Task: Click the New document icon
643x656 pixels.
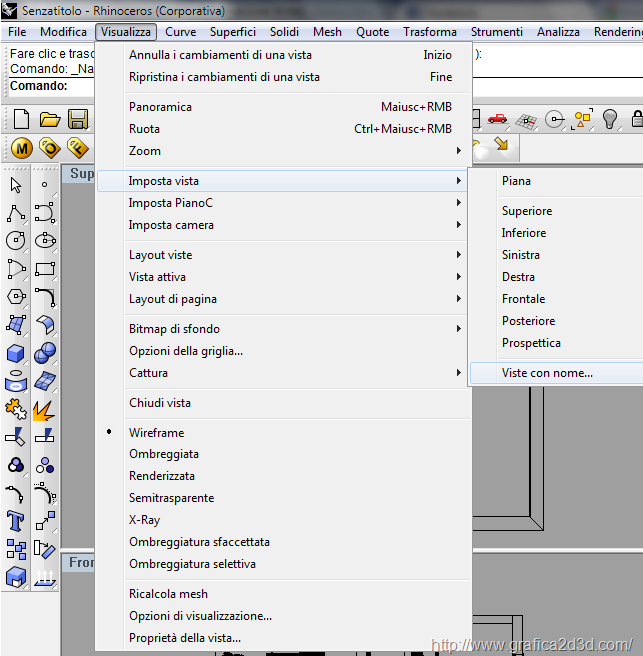Action: (x=21, y=120)
